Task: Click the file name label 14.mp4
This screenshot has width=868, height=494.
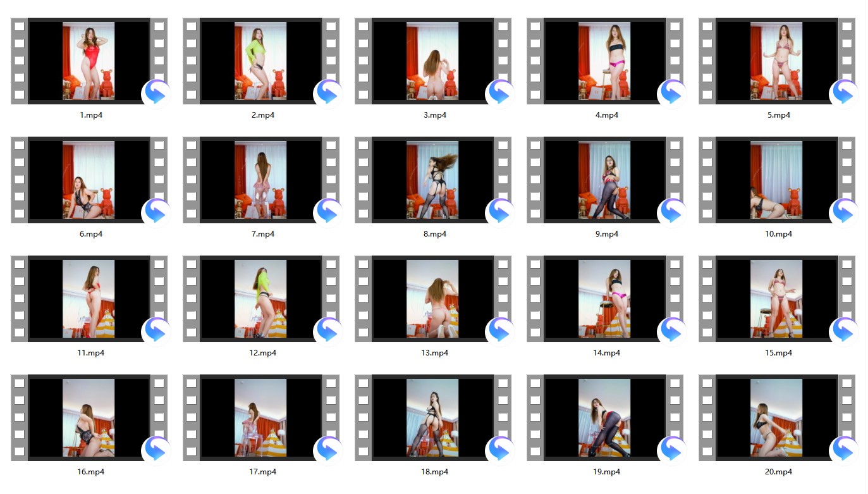Action: (607, 353)
